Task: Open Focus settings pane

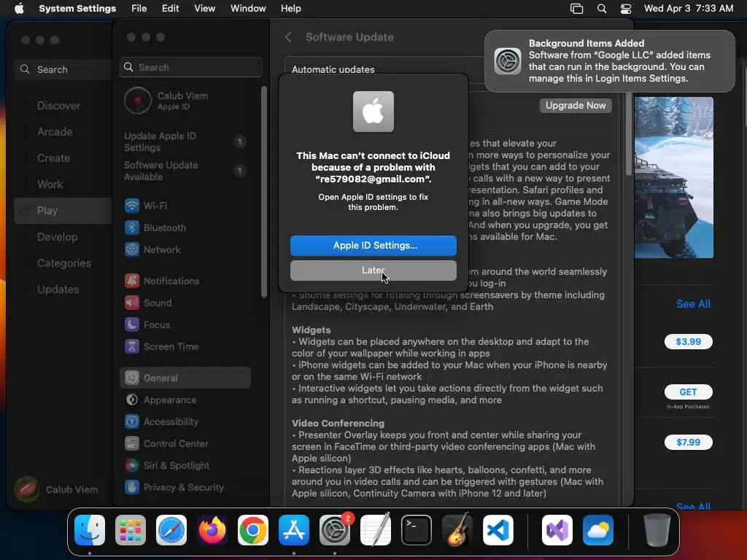Action: 185,324
